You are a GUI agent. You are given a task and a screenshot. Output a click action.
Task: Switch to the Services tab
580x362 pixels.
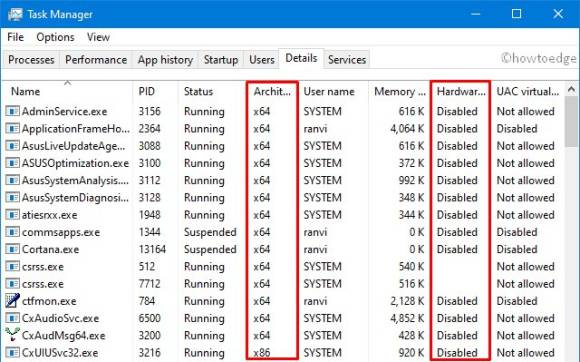click(x=347, y=60)
